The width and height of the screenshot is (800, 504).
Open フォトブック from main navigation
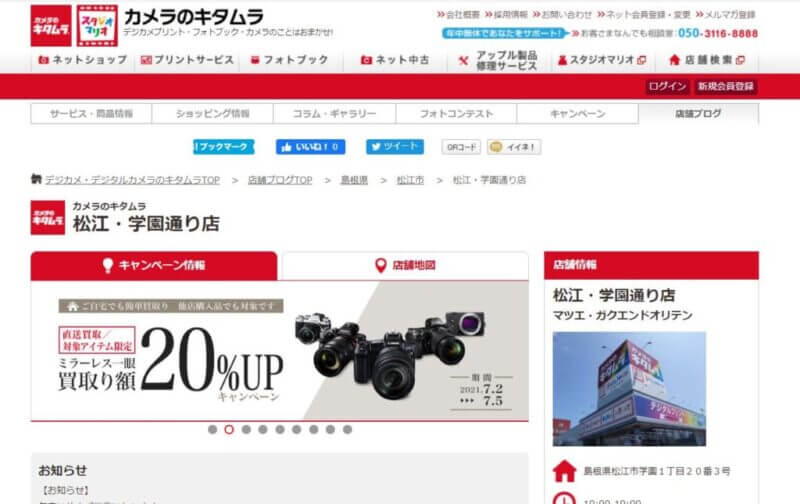point(289,60)
